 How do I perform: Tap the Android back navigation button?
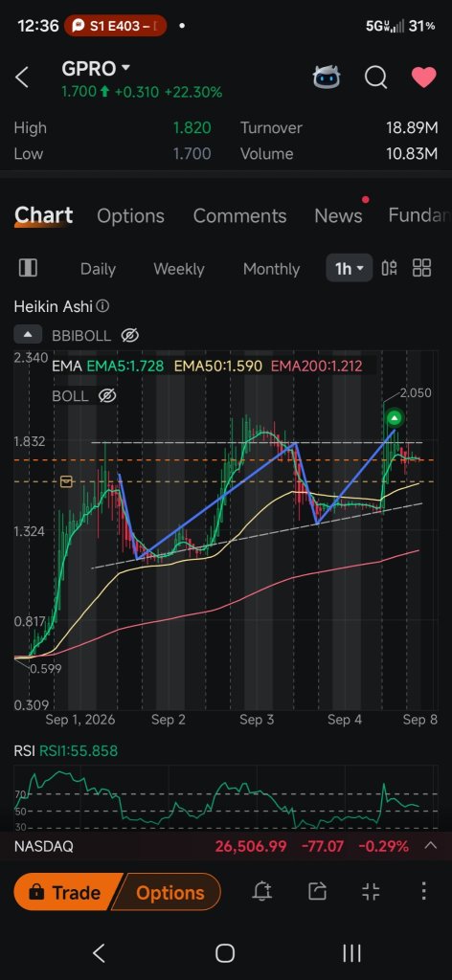99,953
